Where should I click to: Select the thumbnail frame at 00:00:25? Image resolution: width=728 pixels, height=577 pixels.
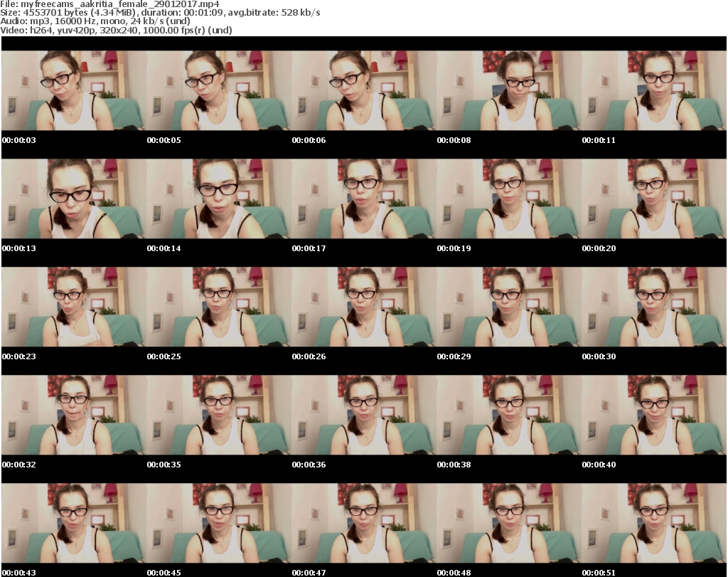(219, 307)
